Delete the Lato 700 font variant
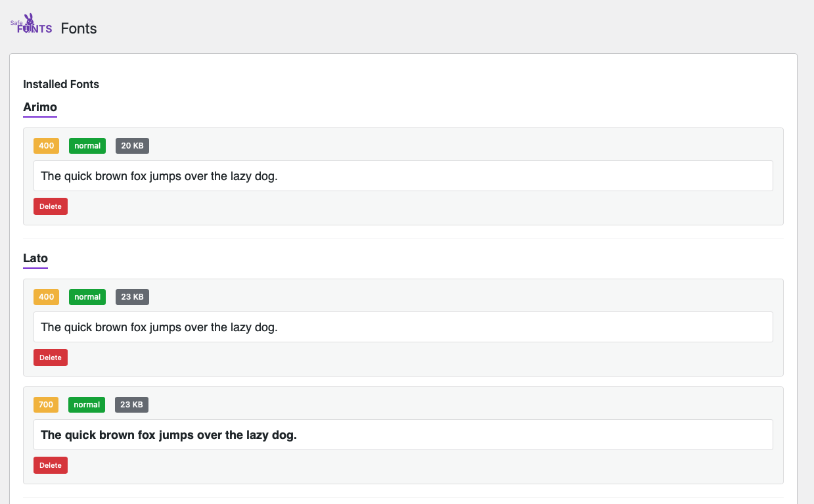This screenshot has width=814, height=504. 50,465
